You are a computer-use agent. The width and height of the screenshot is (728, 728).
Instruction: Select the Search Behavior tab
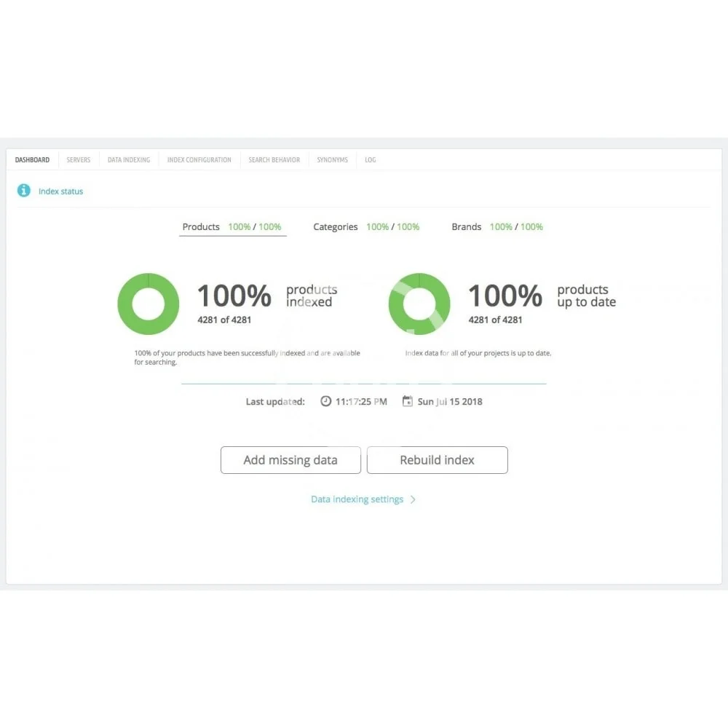pyautogui.click(x=274, y=160)
